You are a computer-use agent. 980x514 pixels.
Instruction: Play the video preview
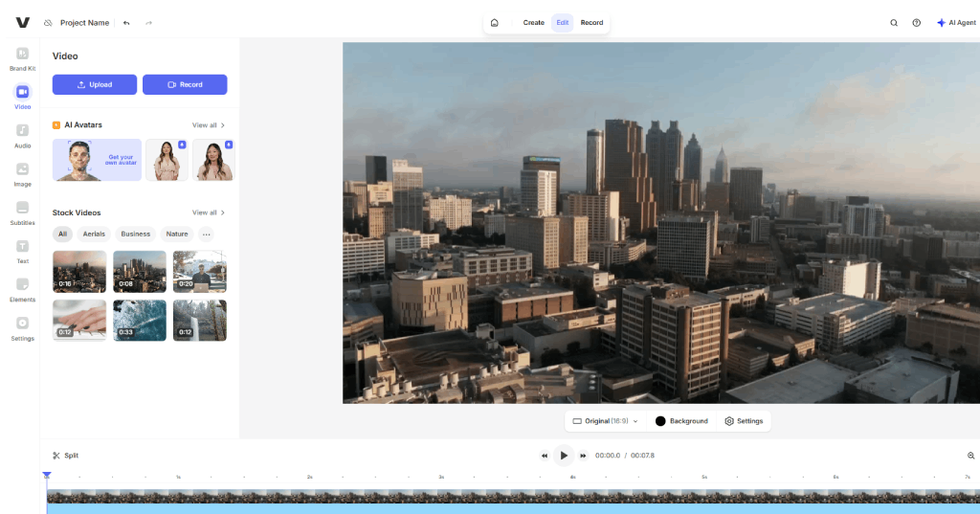[564, 456]
